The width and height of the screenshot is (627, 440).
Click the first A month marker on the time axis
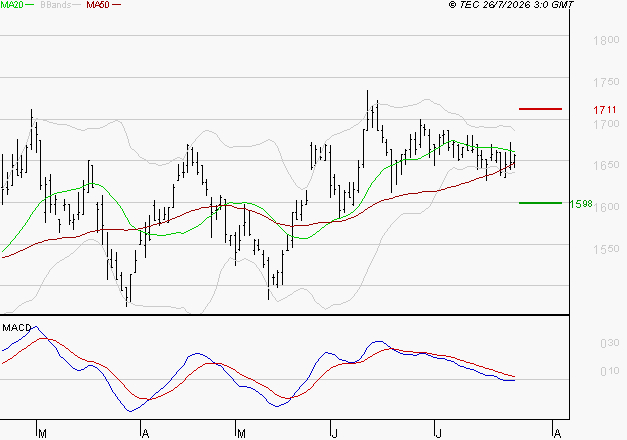pos(146,433)
